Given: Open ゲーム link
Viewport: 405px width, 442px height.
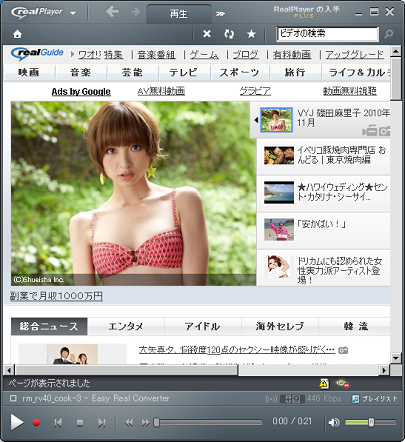Looking at the screenshot, I should tap(204, 54).
